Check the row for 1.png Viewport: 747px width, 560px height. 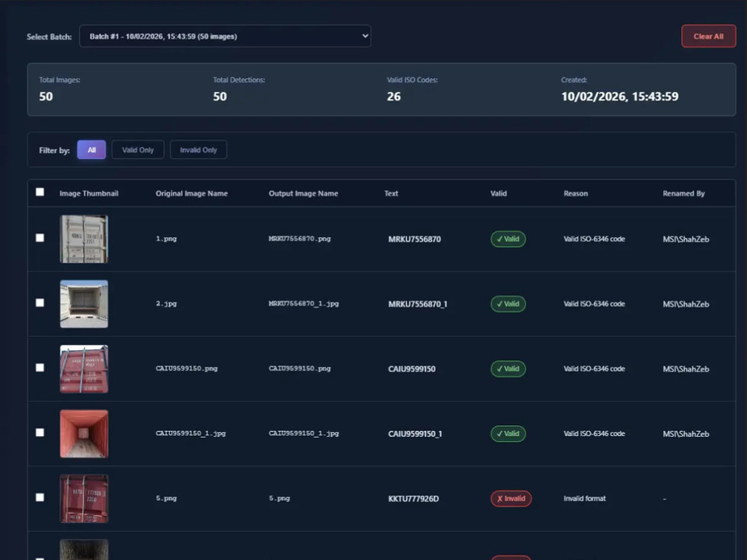40,238
